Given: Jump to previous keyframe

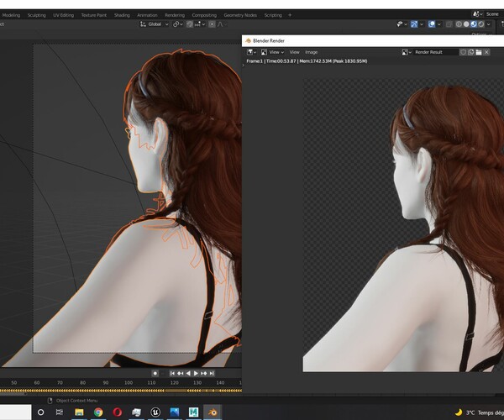Looking at the screenshot, I should 181,373.
